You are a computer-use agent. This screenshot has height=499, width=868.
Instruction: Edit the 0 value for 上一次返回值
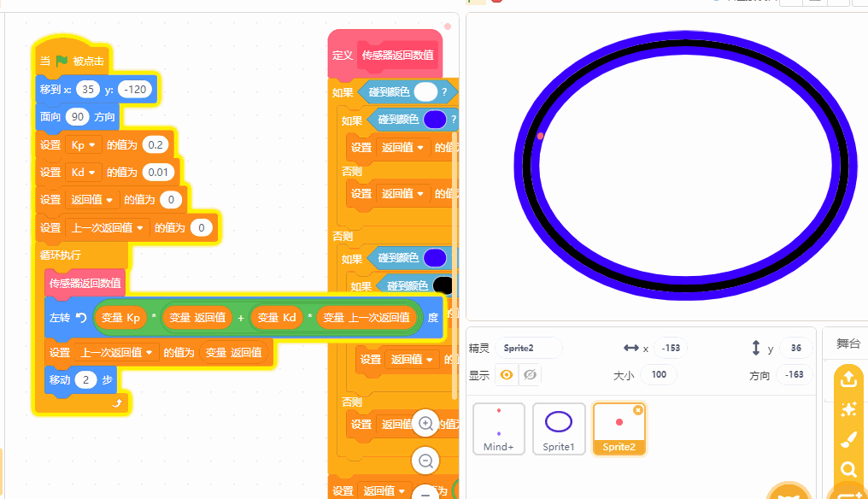point(202,227)
